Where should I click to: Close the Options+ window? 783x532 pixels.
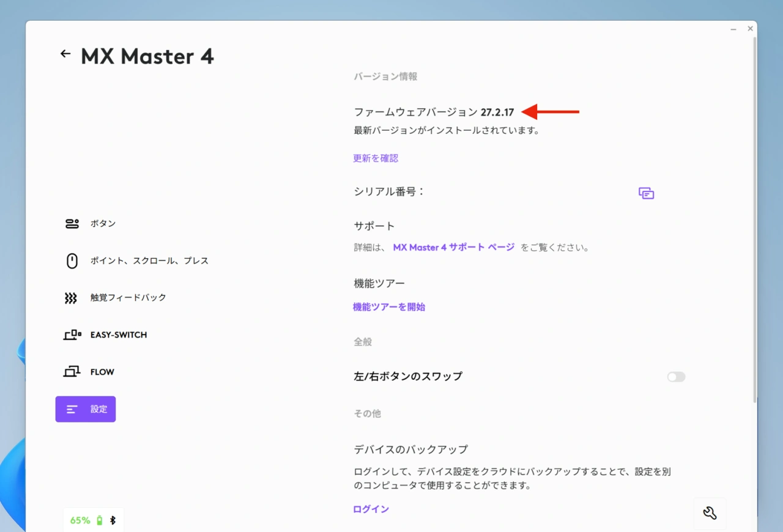[x=750, y=29]
